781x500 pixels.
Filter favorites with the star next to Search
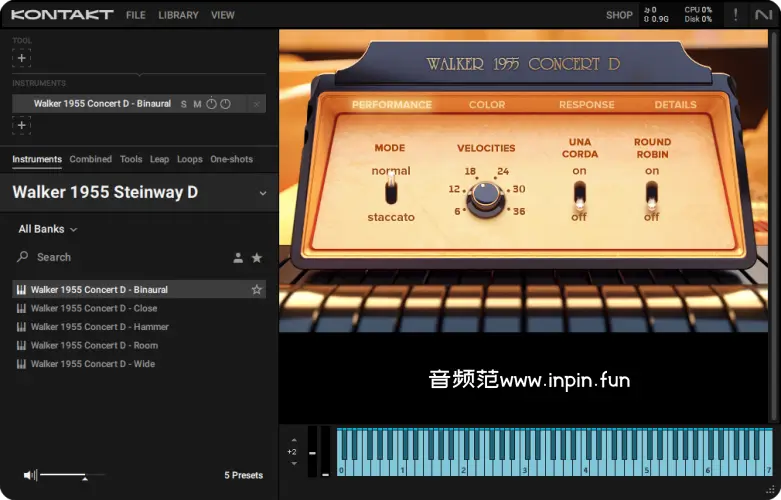point(257,258)
